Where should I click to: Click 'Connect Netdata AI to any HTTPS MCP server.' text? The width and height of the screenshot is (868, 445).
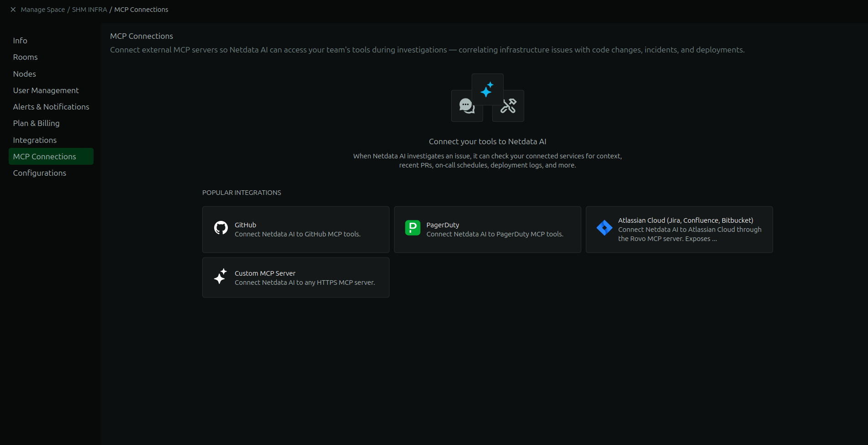(x=305, y=283)
